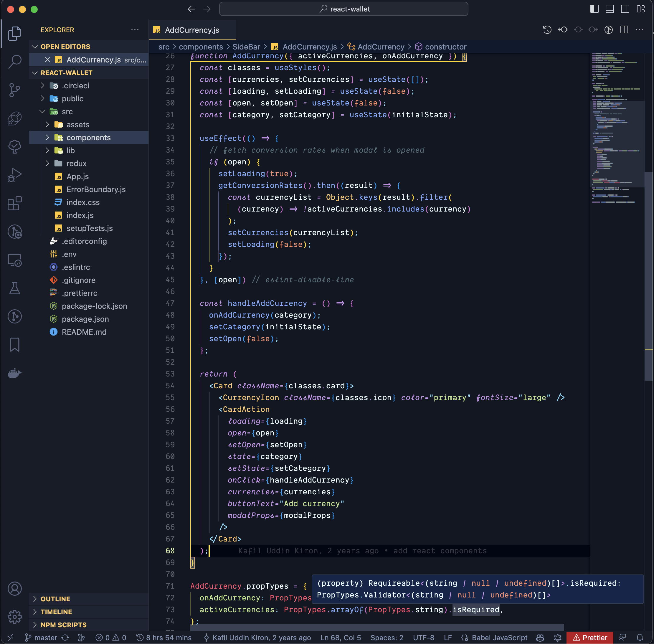Toggle the bottom panel layout button
Screen dimensions: 654x644
pyautogui.click(x=609, y=9)
